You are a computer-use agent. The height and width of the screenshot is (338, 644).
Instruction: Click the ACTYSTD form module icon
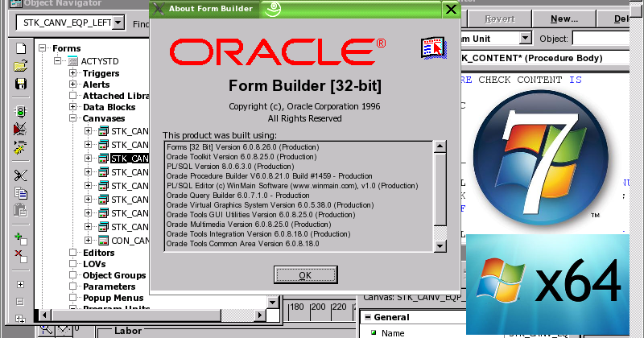pyautogui.click(x=72, y=61)
